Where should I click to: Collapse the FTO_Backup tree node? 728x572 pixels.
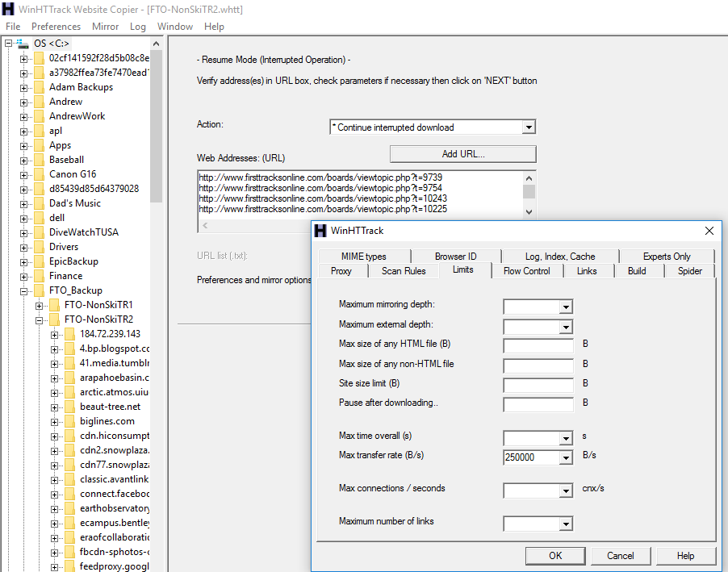click(23, 291)
